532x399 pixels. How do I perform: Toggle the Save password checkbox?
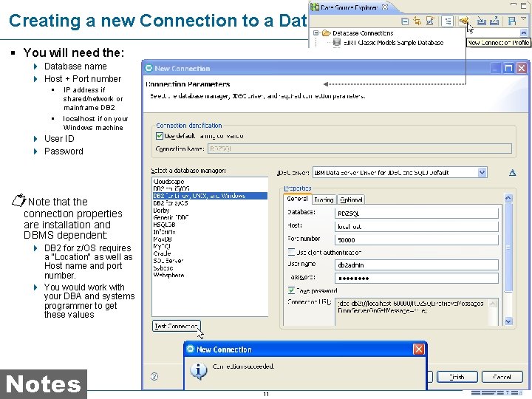[x=291, y=290]
